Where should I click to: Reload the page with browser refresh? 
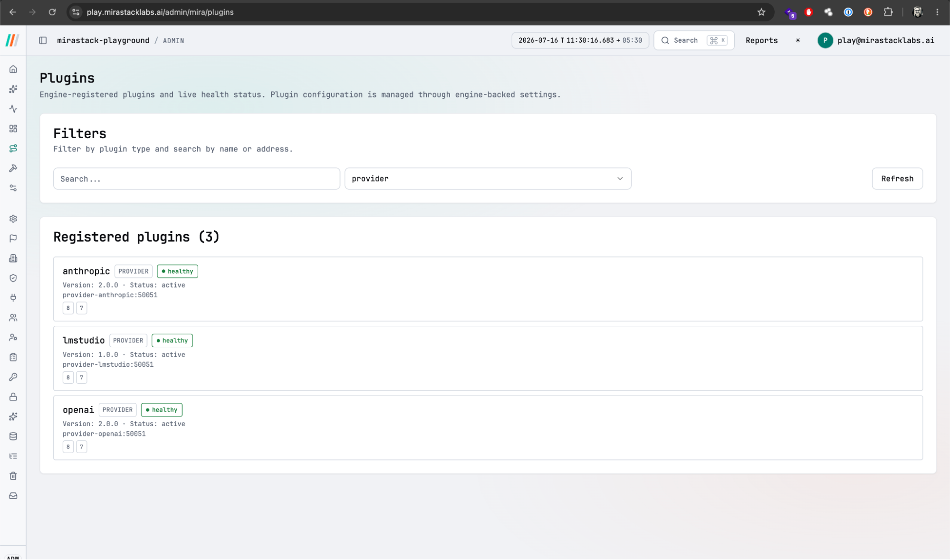[x=52, y=12]
